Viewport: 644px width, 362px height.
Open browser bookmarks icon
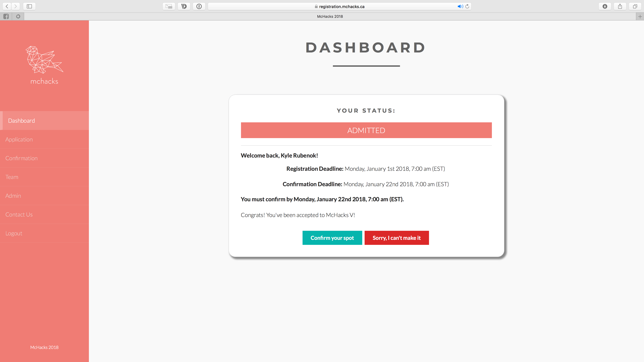point(29,6)
